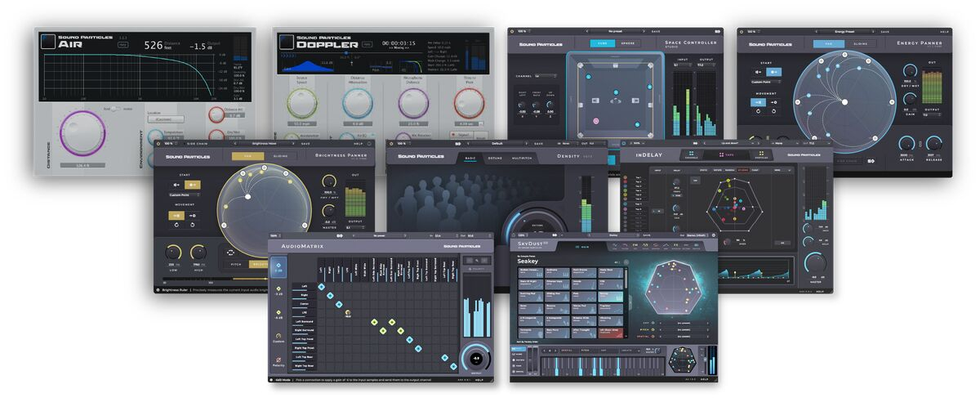The height and width of the screenshot is (398, 980).
Task: Switch to the Detune tab in Density
Action: point(495,158)
